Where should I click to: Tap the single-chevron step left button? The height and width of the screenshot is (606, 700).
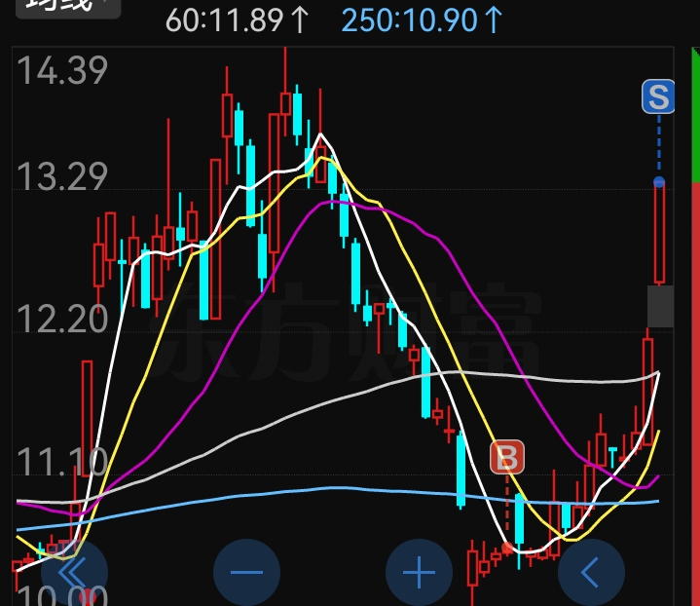591,572
